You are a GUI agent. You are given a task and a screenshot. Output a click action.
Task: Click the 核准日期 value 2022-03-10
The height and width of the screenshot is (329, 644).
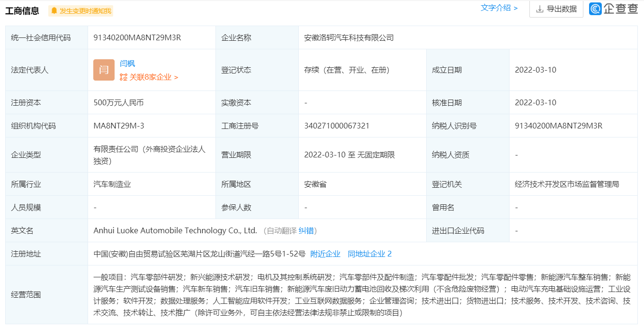(x=536, y=103)
